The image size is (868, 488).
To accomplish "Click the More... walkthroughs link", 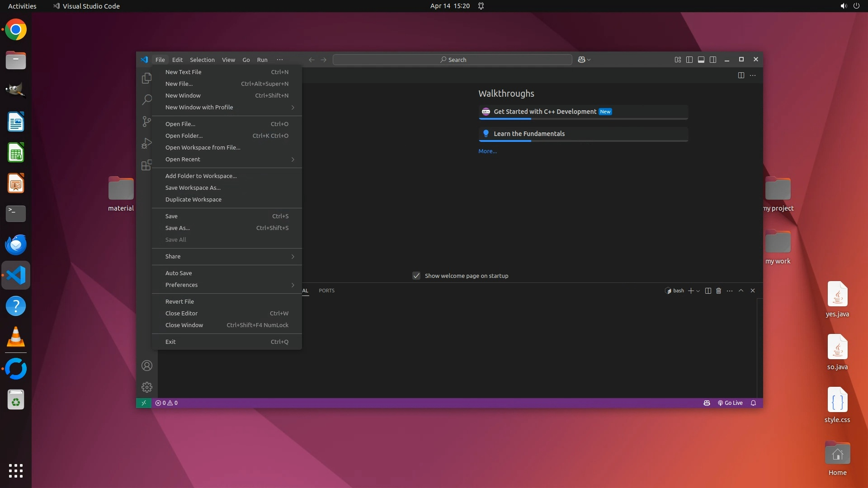I will pyautogui.click(x=487, y=151).
